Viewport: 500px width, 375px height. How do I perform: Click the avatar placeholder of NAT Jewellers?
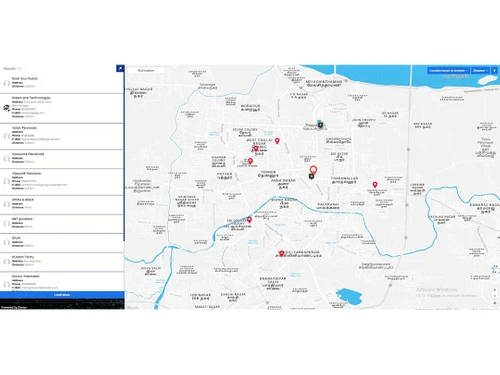pyautogui.click(x=6, y=224)
